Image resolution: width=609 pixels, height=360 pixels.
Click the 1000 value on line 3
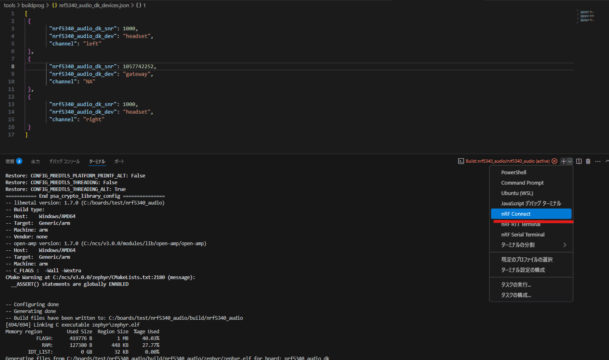pos(129,28)
